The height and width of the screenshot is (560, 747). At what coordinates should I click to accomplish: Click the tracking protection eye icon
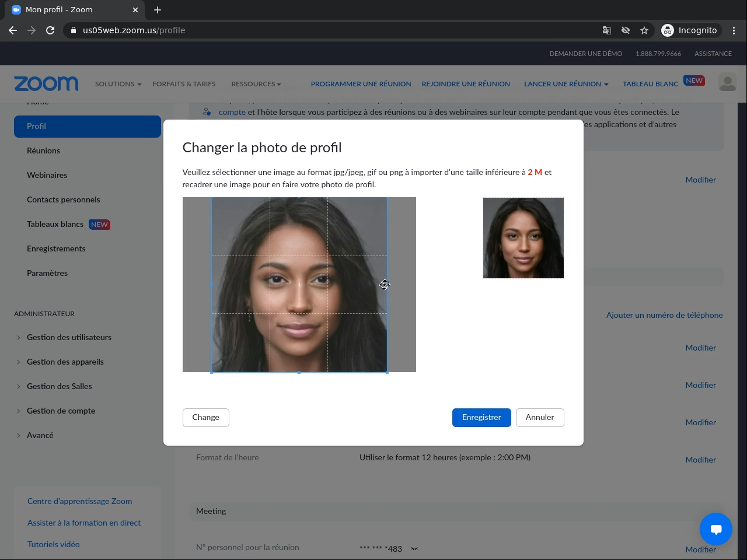pos(626,30)
